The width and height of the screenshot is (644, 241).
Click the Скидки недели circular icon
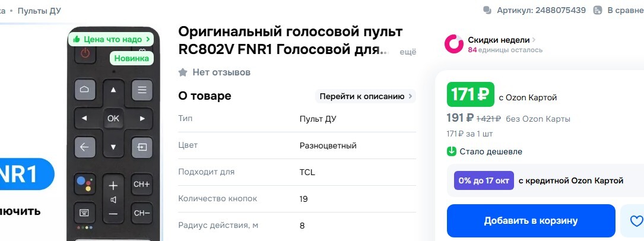click(x=454, y=45)
